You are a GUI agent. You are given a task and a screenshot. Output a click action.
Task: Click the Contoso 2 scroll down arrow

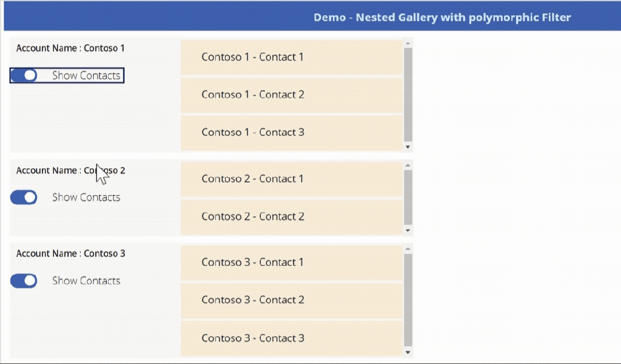(408, 230)
